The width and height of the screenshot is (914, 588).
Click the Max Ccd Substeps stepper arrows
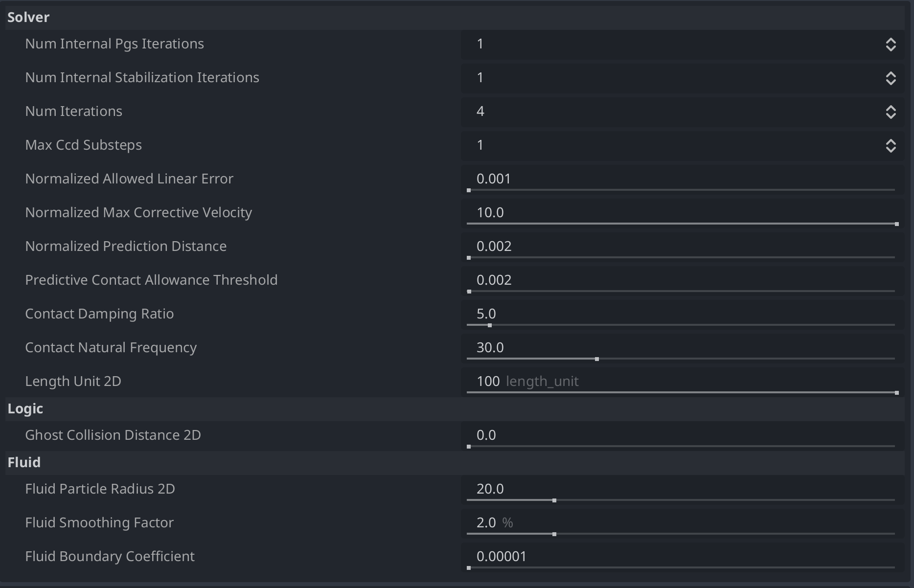click(x=891, y=146)
